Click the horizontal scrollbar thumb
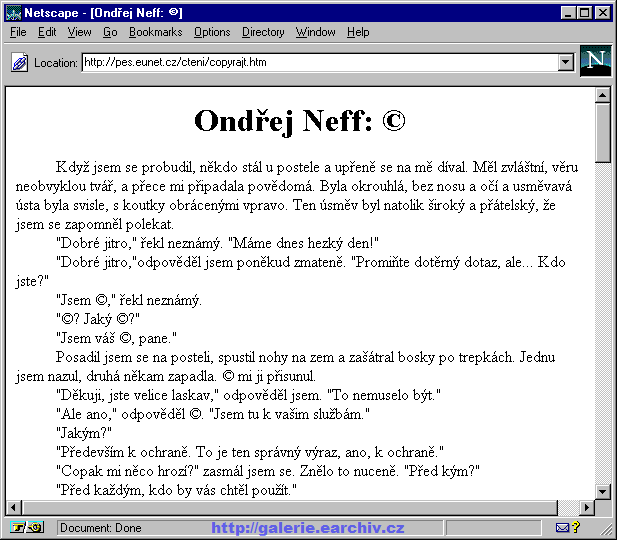 [x=290, y=507]
